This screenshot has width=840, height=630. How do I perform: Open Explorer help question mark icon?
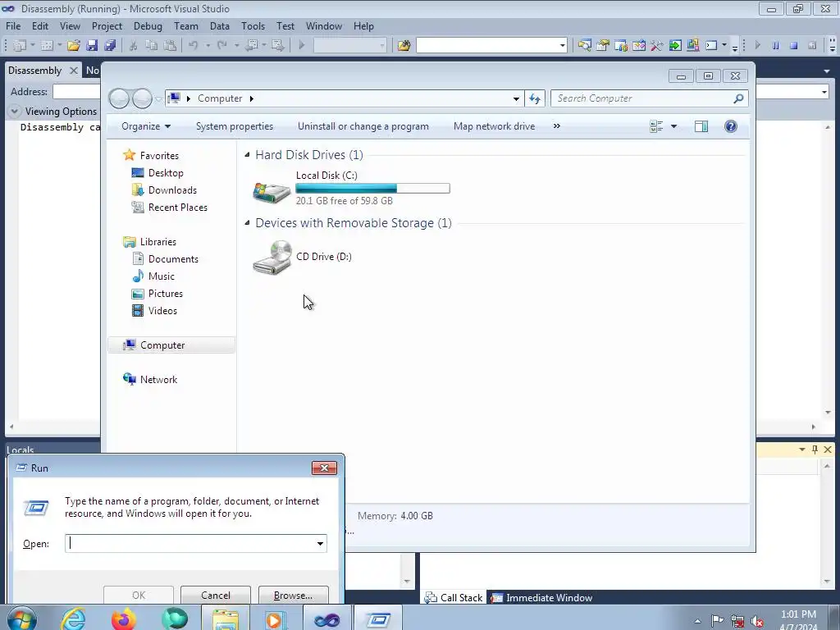coord(731,126)
